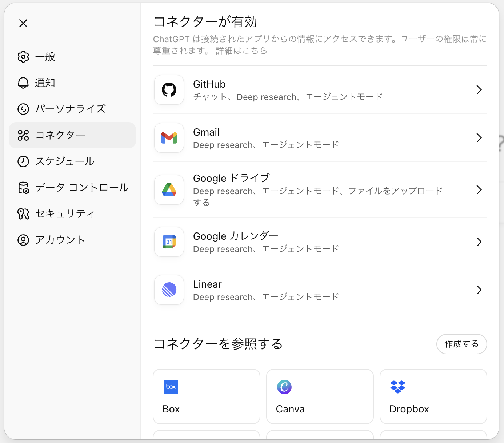Click the GitHub logo icon
The height and width of the screenshot is (443, 504).
click(x=169, y=90)
